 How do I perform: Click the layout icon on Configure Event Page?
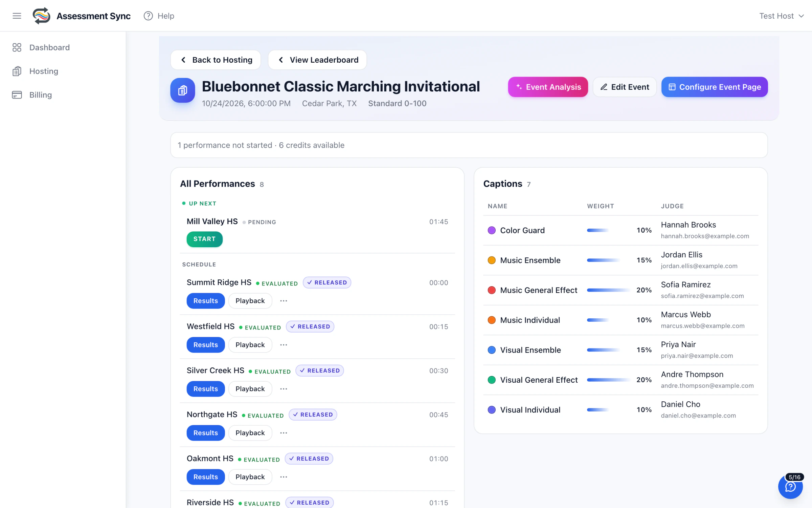(x=672, y=87)
